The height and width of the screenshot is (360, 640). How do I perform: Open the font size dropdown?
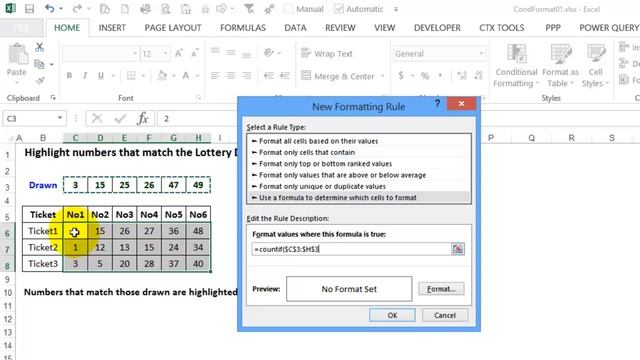tap(165, 53)
